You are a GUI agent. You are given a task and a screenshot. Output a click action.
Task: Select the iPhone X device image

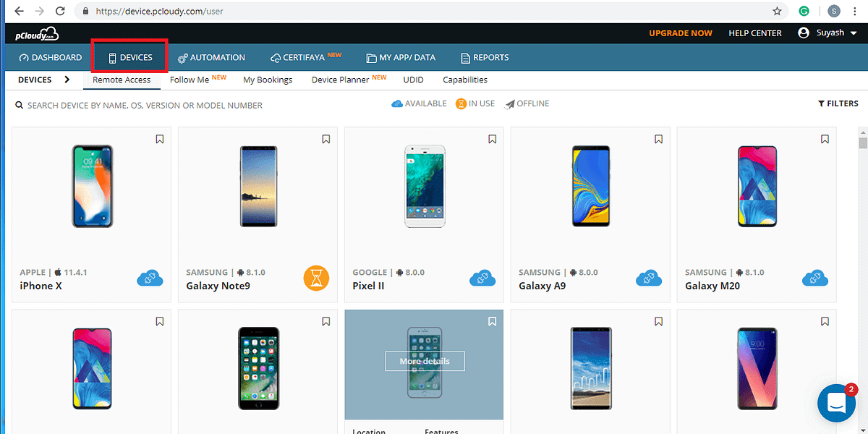[x=92, y=186]
